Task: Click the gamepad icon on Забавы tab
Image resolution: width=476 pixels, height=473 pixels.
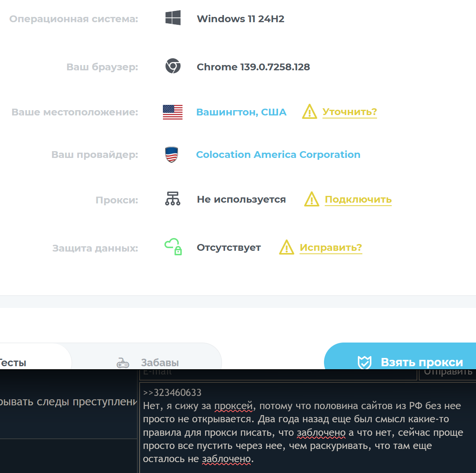Action: 123,363
